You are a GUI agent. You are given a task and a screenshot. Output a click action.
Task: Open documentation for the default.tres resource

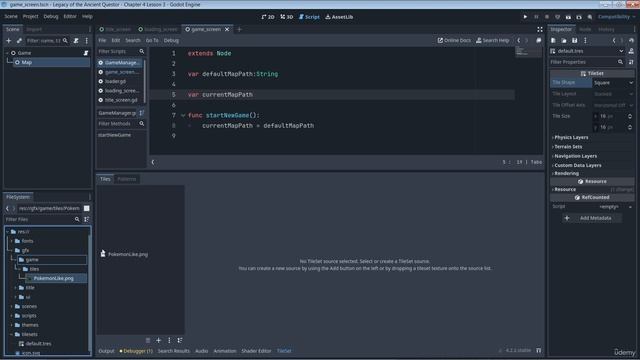pos(631,51)
